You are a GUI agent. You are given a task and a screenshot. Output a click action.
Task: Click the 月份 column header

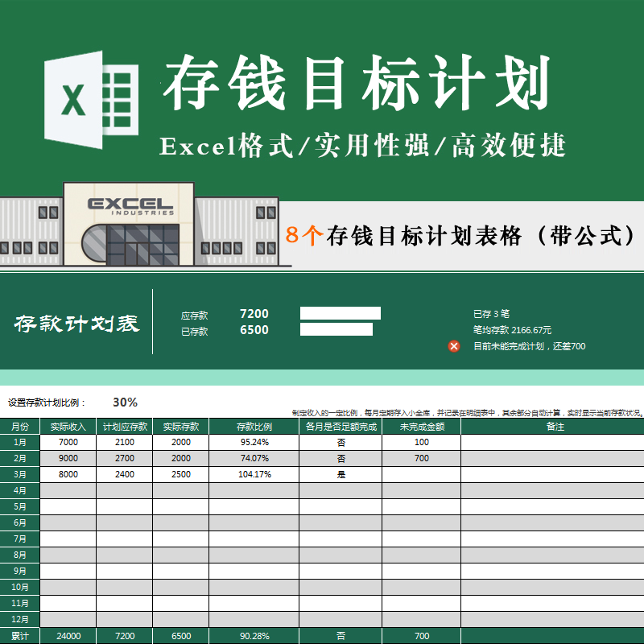pos(19,427)
